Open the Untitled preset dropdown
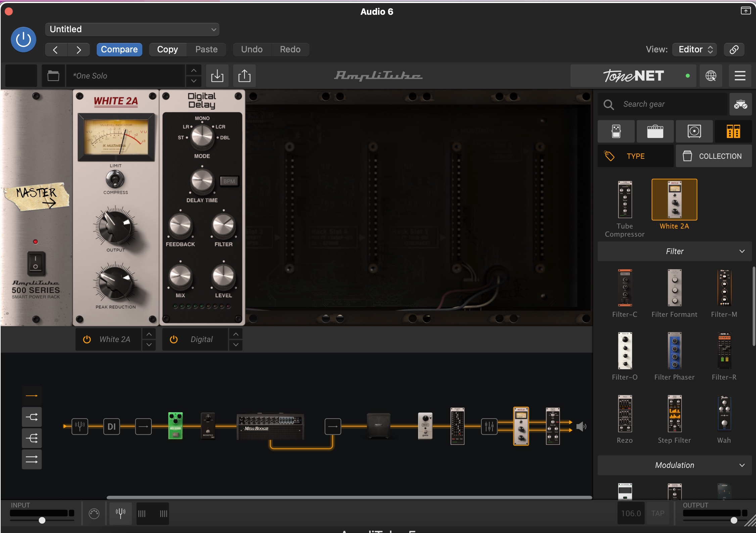This screenshot has width=756, height=533. click(132, 29)
